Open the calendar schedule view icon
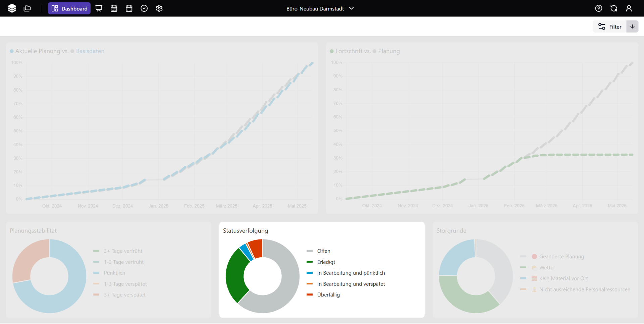This screenshot has height=324, width=644. [x=114, y=8]
